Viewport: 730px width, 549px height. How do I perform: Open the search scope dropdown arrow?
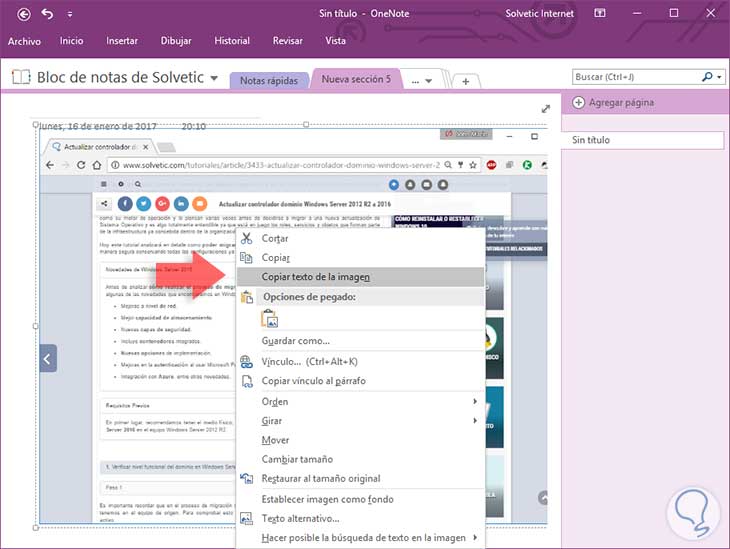pos(720,77)
